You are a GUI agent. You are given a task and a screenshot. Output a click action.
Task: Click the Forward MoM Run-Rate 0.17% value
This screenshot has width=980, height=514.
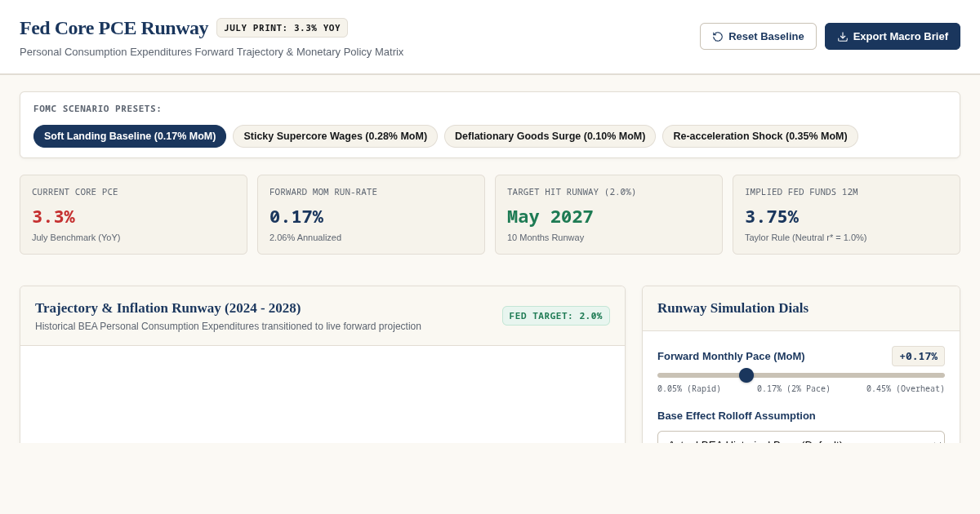pyautogui.click(x=296, y=217)
